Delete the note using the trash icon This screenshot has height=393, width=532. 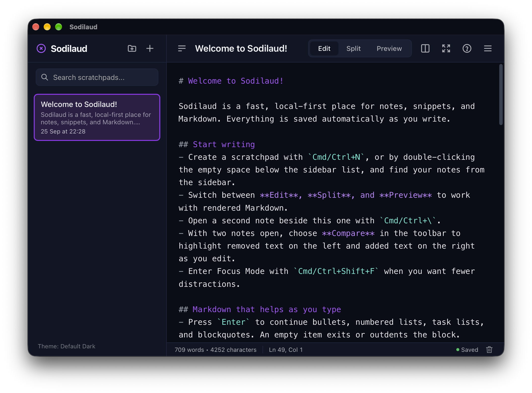click(x=489, y=350)
